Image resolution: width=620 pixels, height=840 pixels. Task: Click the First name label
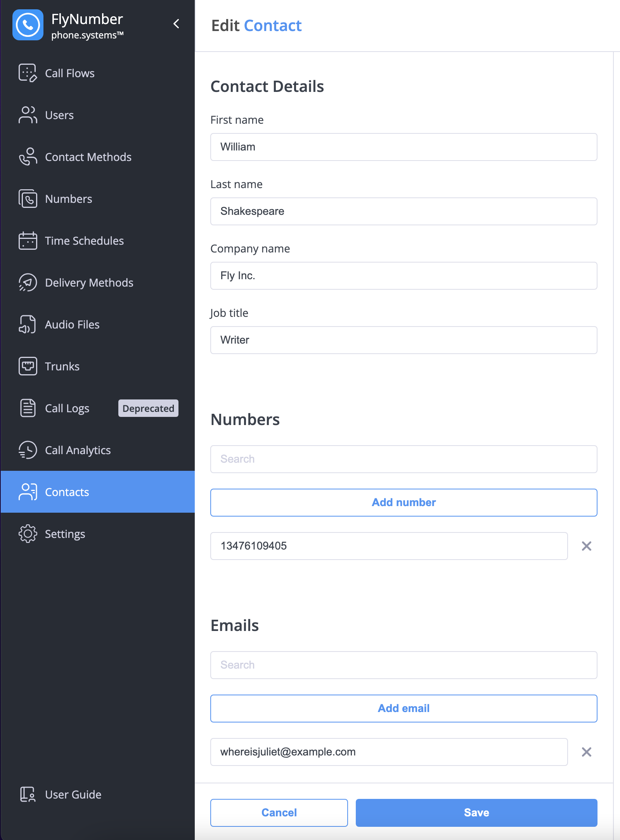tap(237, 120)
